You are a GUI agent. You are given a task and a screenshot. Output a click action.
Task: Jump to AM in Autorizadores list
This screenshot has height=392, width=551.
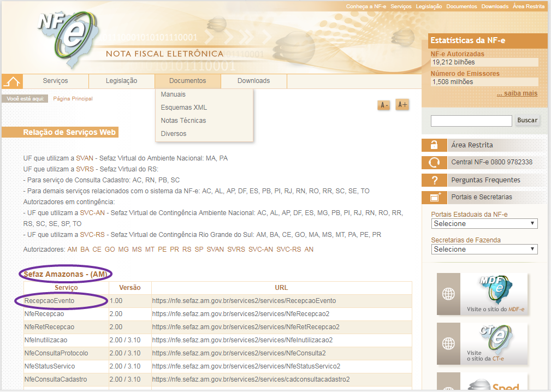tap(72, 250)
